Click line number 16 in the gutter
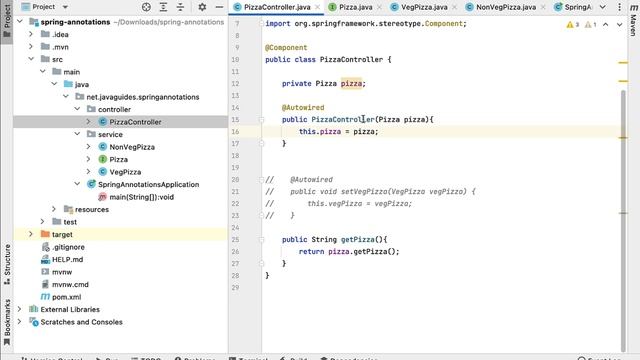 [x=235, y=131]
